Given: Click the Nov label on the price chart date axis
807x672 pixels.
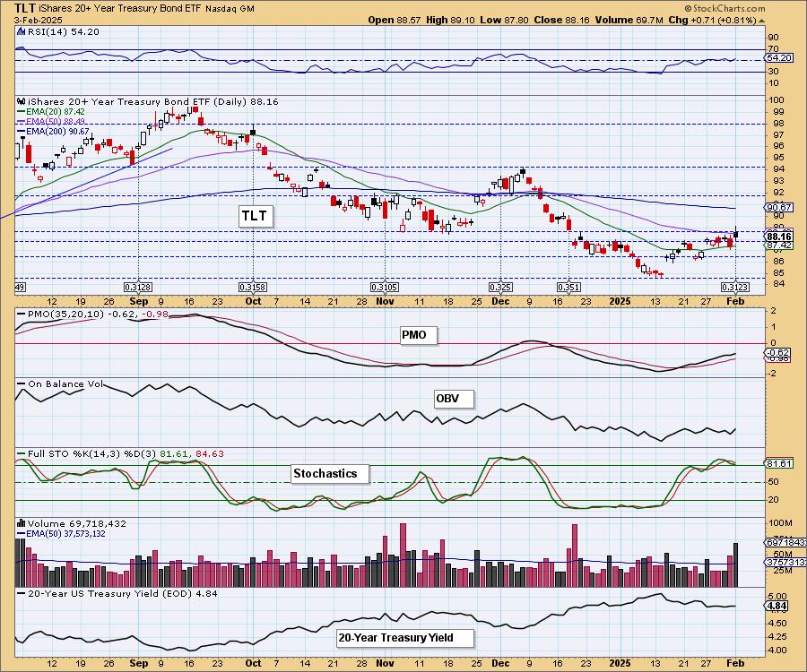Looking at the screenshot, I should (385, 301).
